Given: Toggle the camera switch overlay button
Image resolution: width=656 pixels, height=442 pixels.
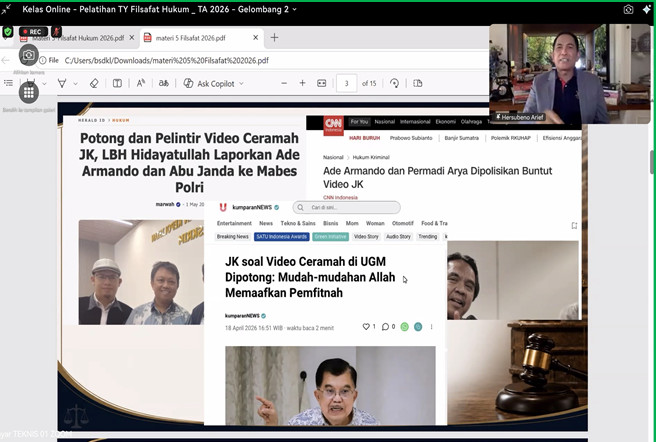Looking at the screenshot, I should coord(28,55).
